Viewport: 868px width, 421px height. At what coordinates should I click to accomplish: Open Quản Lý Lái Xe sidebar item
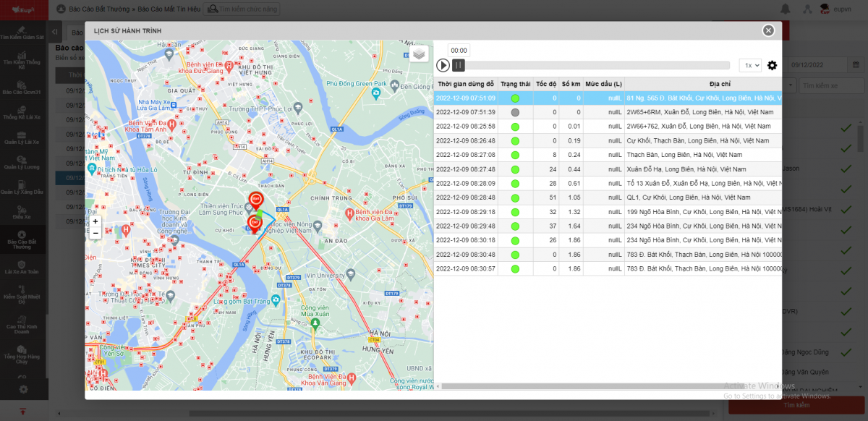24,137
